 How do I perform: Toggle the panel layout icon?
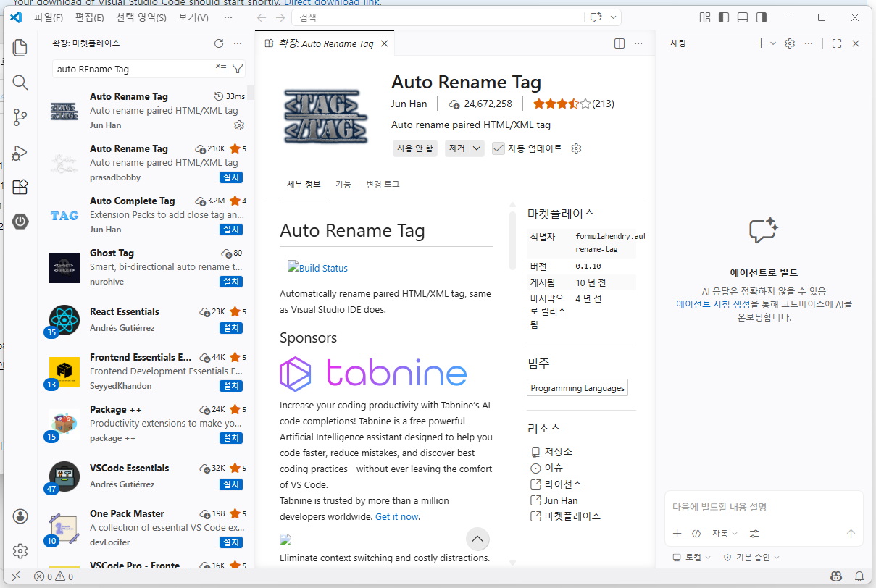point(743,17)
